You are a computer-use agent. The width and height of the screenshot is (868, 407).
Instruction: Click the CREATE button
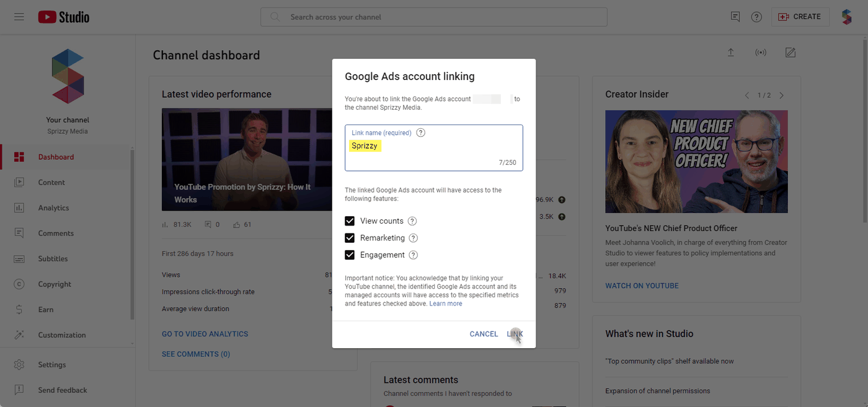[800, 17]
